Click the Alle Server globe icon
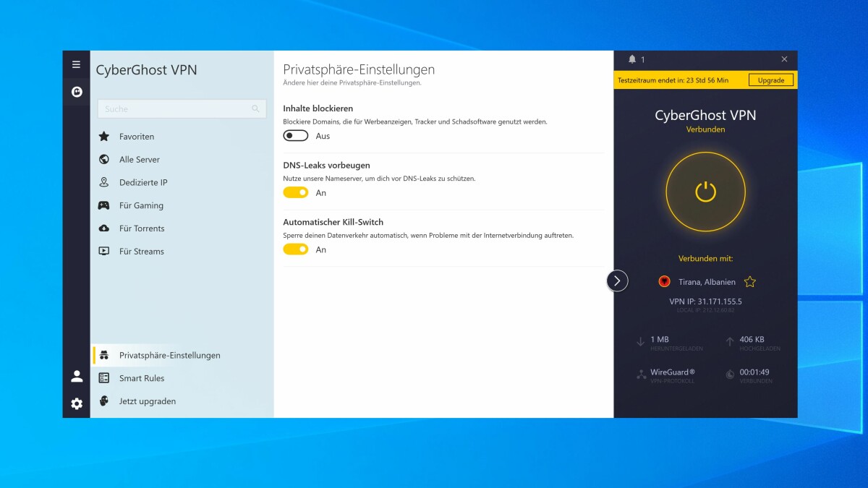 pos(104,160)
